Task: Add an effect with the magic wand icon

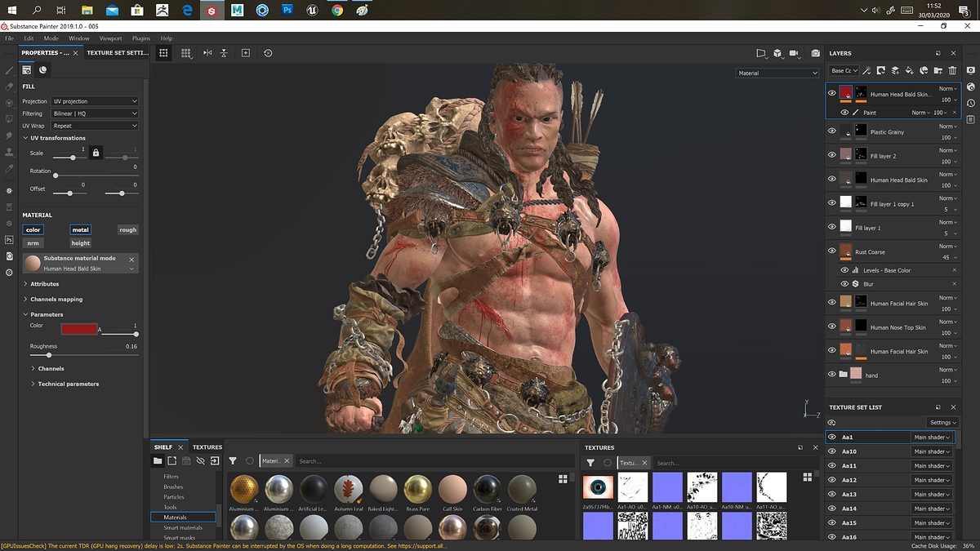Action: [866, 71]
